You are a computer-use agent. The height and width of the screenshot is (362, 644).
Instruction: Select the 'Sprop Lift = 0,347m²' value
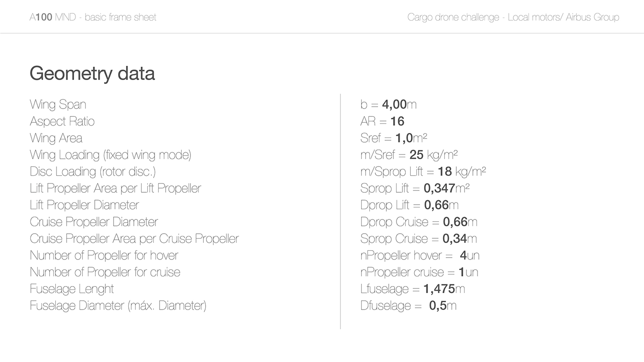coord(415,188)
